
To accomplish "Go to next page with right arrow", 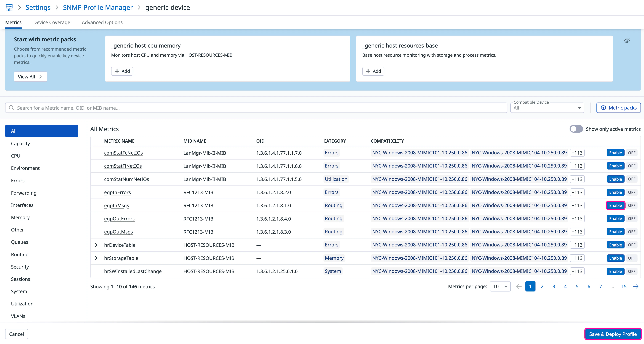I will coord(636,287).
